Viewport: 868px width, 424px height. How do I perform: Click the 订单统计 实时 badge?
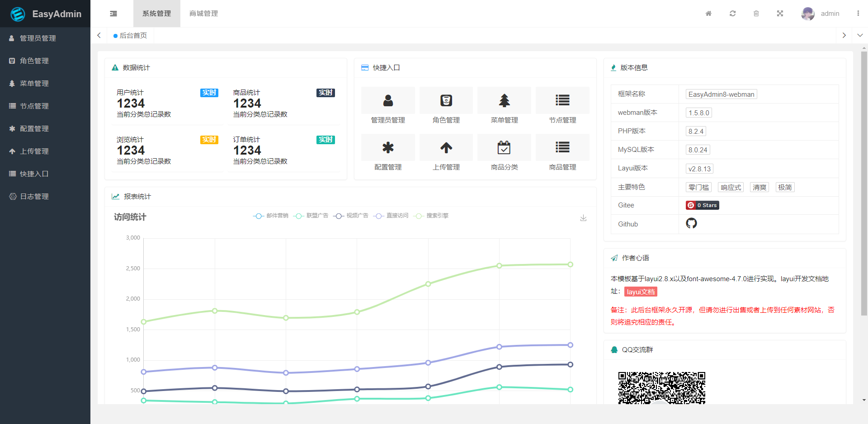coord(325,140)
